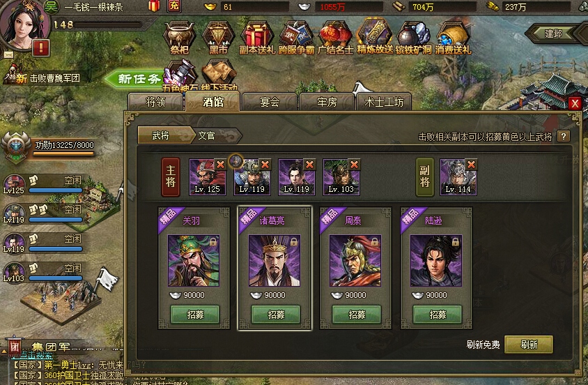Open the 将领 tab
This screenshot has height=385, width=588.
click(155, 102)
